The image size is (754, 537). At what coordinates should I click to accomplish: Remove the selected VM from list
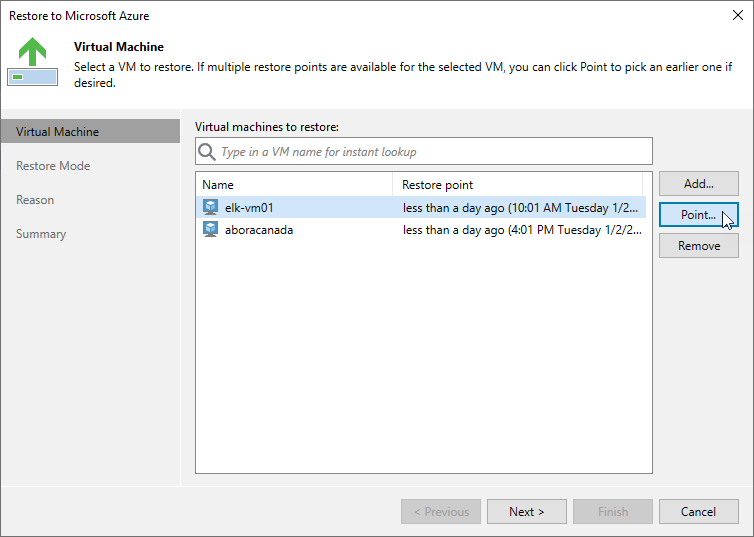pos(698,246)
